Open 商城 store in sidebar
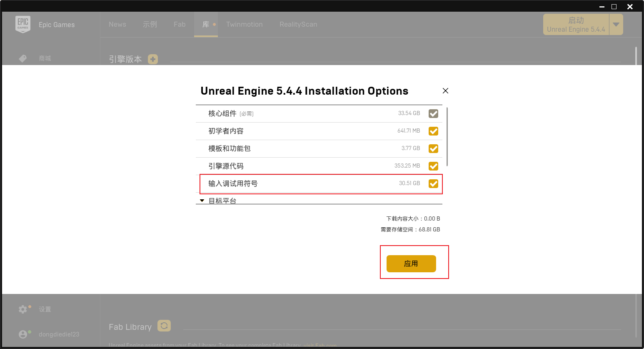Screen dimensions: 644x349 45,58
